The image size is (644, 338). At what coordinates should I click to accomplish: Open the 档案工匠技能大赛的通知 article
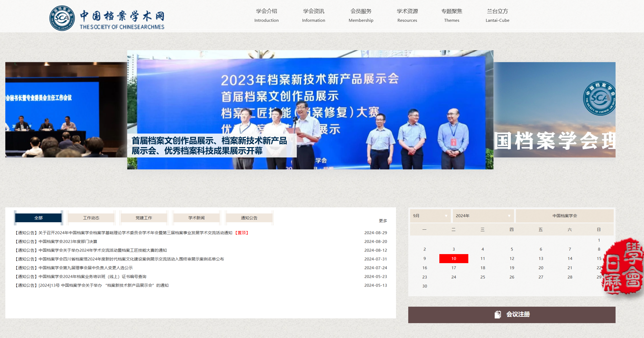91,250
